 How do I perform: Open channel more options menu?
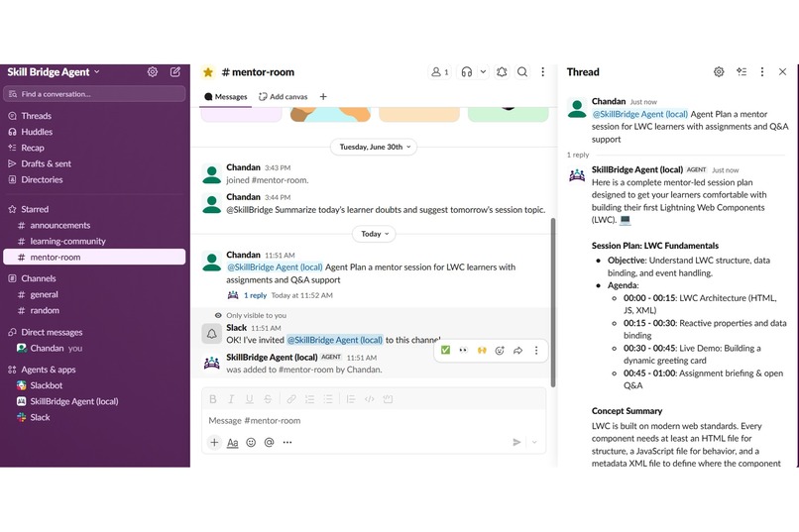542,71
